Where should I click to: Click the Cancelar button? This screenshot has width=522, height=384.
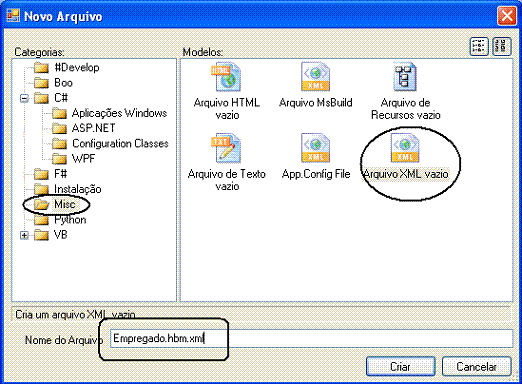[x=477, y=367]
